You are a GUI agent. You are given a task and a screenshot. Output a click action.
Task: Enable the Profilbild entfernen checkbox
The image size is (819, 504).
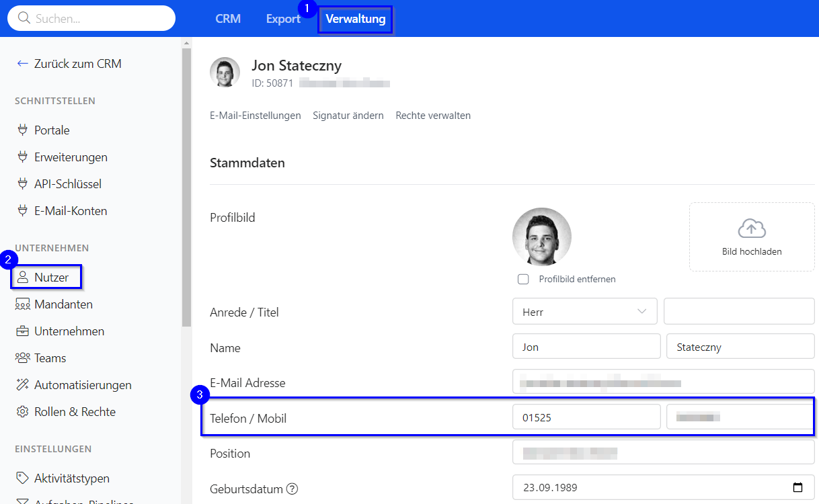coord(523,279)
